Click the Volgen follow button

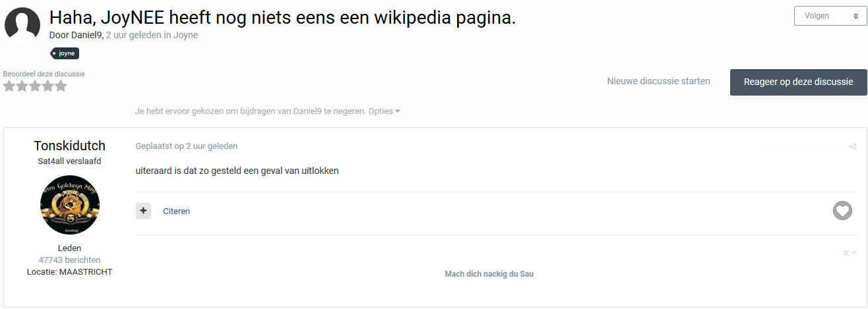817,16
